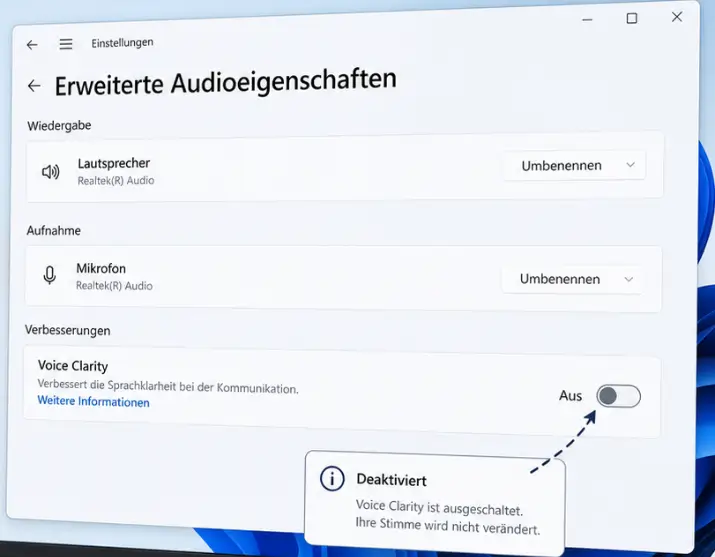Click the Einstellungen window title

click(122, 43)
